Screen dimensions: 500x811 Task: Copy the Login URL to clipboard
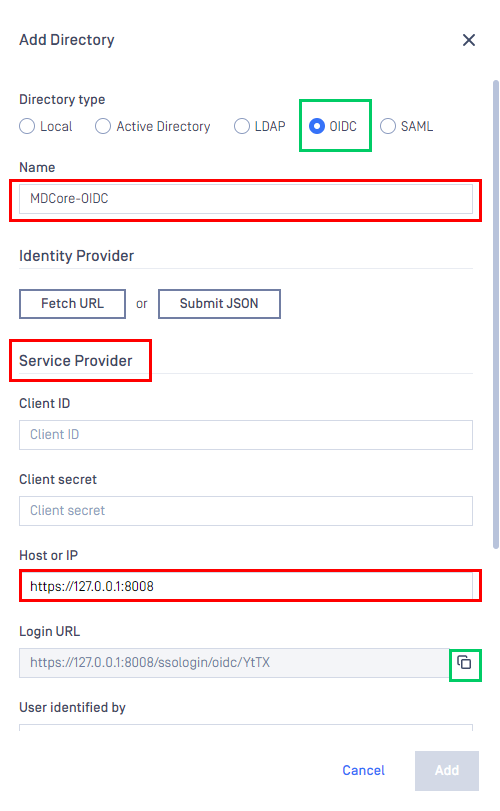point(464,663)
